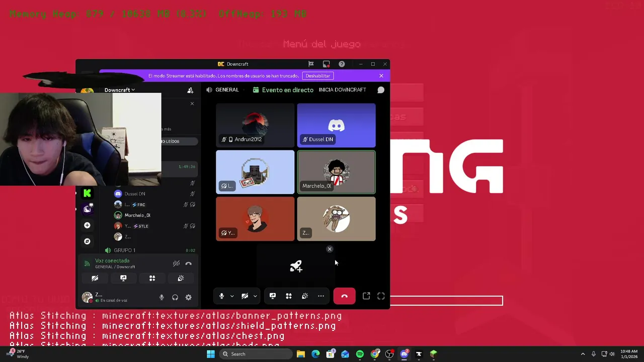Select member with FRC tag in list

155,205
